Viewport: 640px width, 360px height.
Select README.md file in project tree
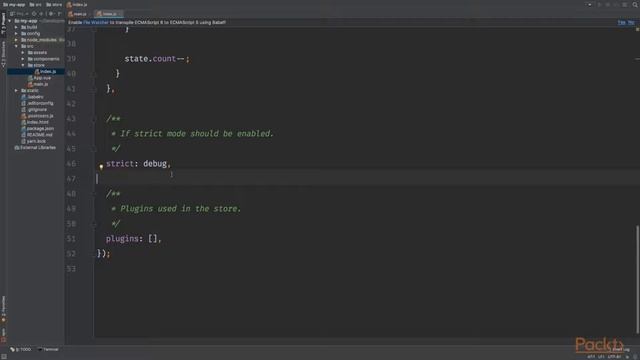pyautogui.click(x=37, y=135)
